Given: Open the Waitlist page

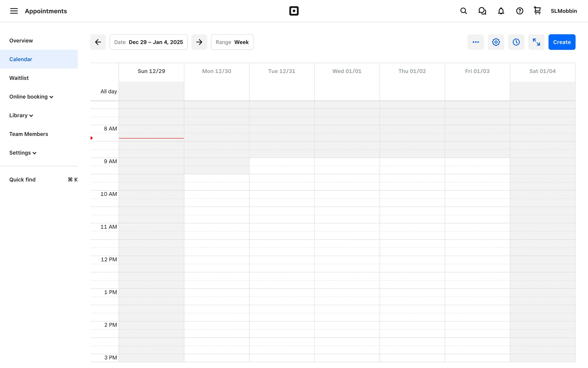Looking at the screenshot, I should pyautogui.click(x=19, y=78).
